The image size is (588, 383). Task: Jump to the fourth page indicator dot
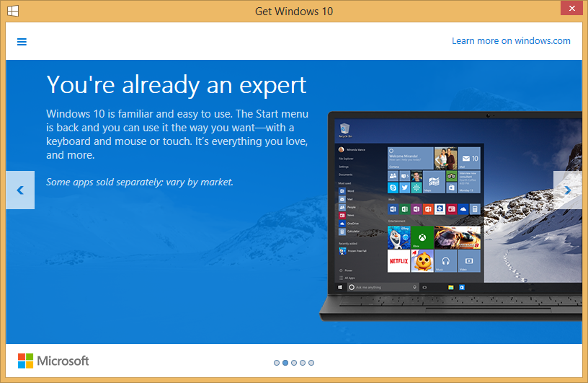303,363
